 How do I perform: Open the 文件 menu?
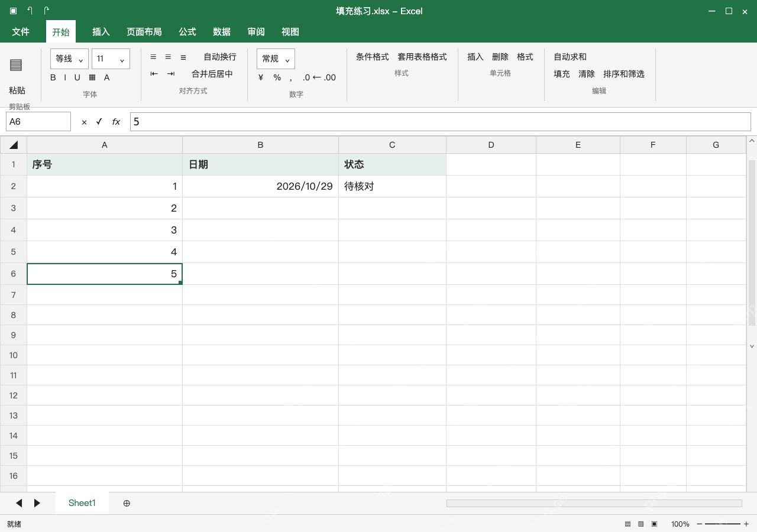(x=21, y=32)
